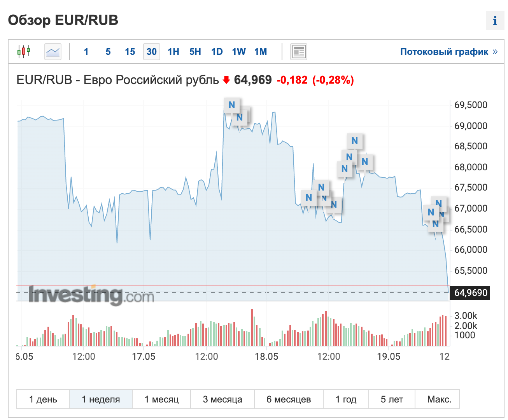Click the 64,9690 current price label
The width and height of the screenshot is (508, 420).
tap(471, 293)
